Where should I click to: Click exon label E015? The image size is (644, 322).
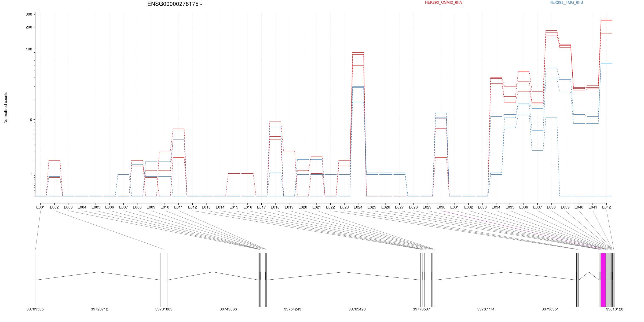(x=234, y=207)
